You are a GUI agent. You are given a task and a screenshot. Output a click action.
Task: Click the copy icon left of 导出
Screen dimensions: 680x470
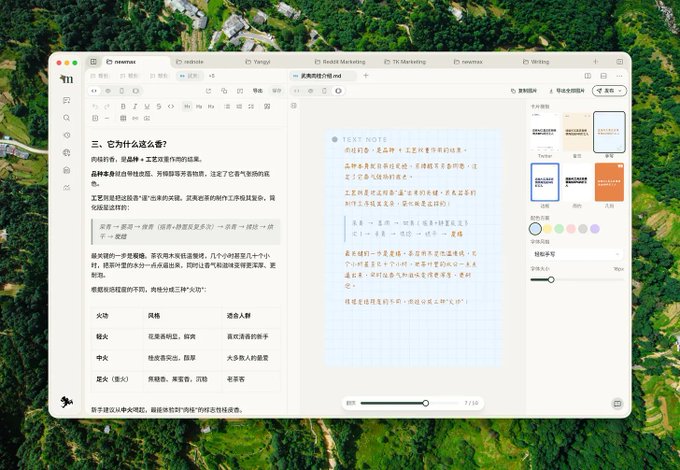224,91
